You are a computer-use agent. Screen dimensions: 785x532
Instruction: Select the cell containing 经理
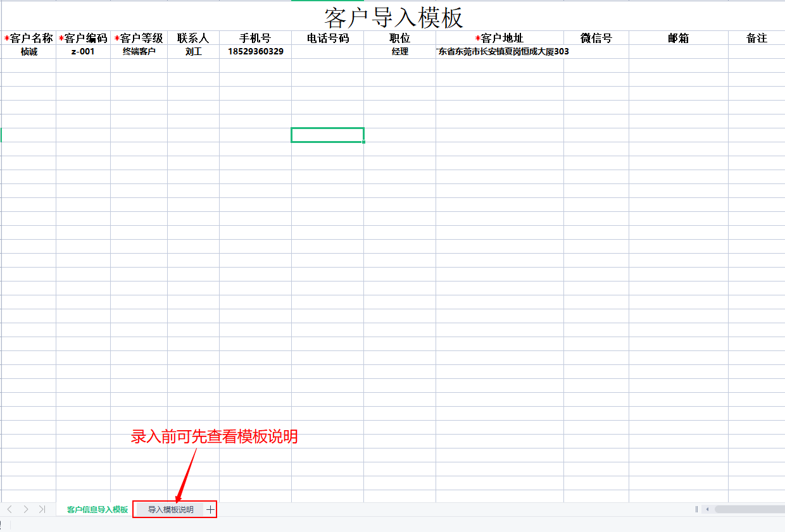click(x=399, y=52)
